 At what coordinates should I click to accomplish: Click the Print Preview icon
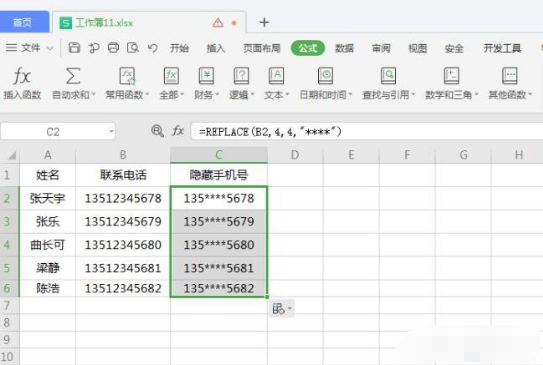pos(133,48)
